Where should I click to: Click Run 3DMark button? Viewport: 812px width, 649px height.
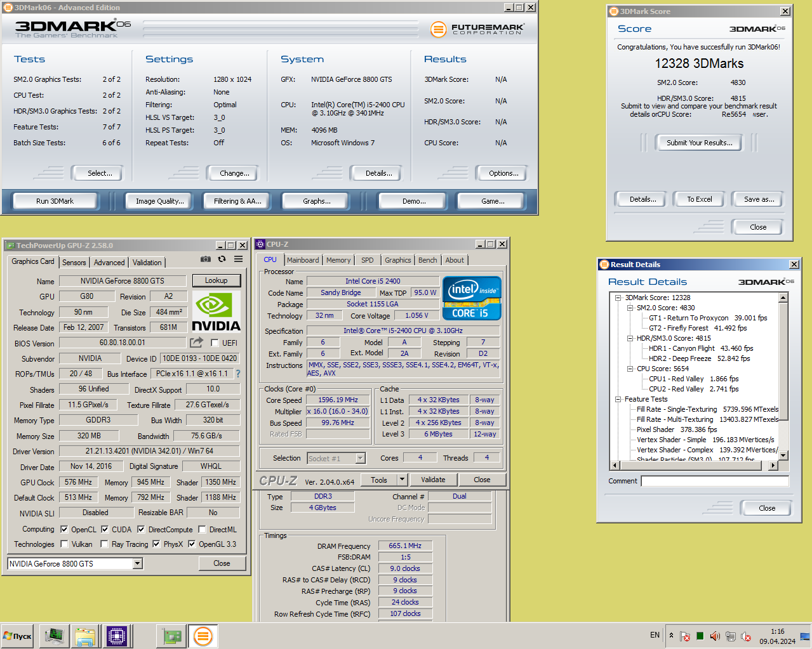coord(55,201)
